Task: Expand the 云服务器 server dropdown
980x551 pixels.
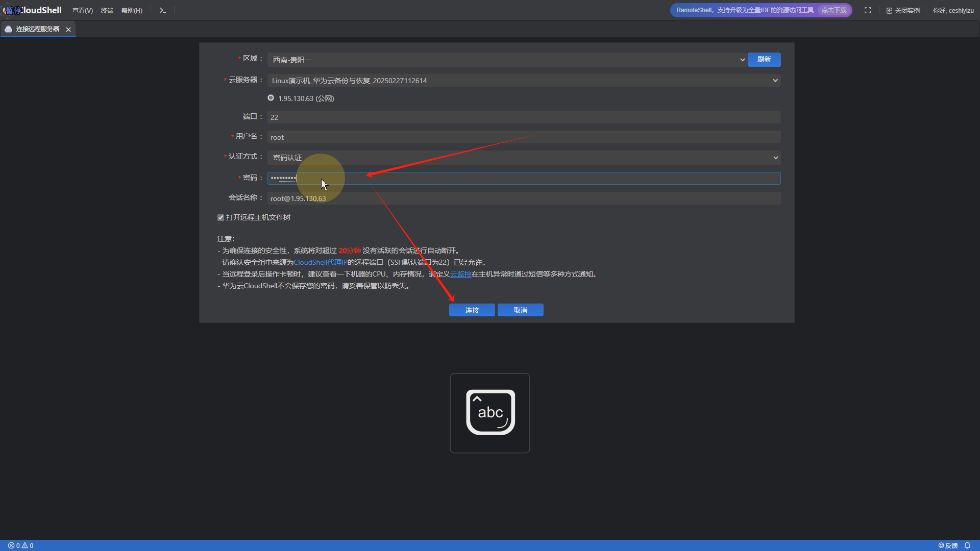Action: (x=523, y=81)
